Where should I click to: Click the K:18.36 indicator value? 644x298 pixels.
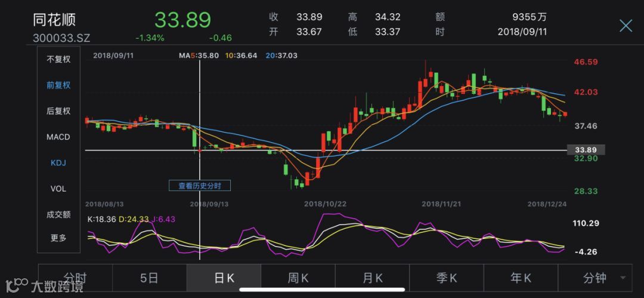[101, 219]
